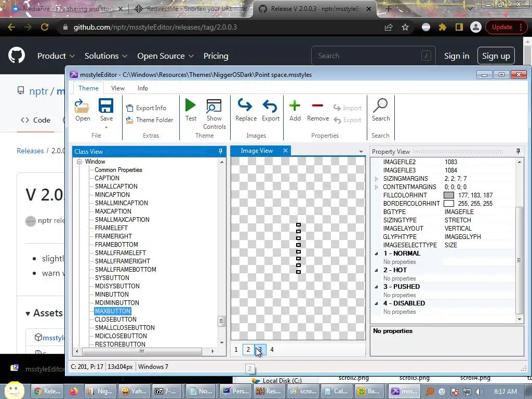Viewport: 532px width, 399px height.
Task: Switch to the Theme ribbon tab
Action: point(88,88)
